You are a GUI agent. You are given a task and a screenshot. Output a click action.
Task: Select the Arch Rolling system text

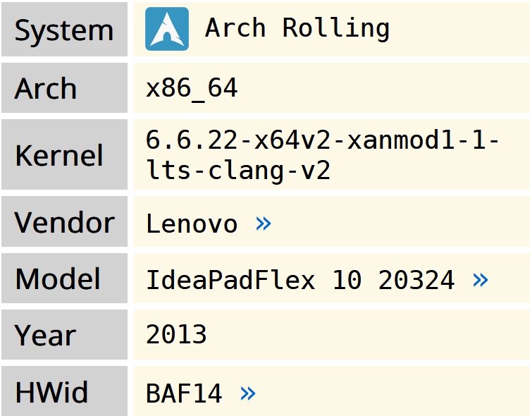point(297,28)
